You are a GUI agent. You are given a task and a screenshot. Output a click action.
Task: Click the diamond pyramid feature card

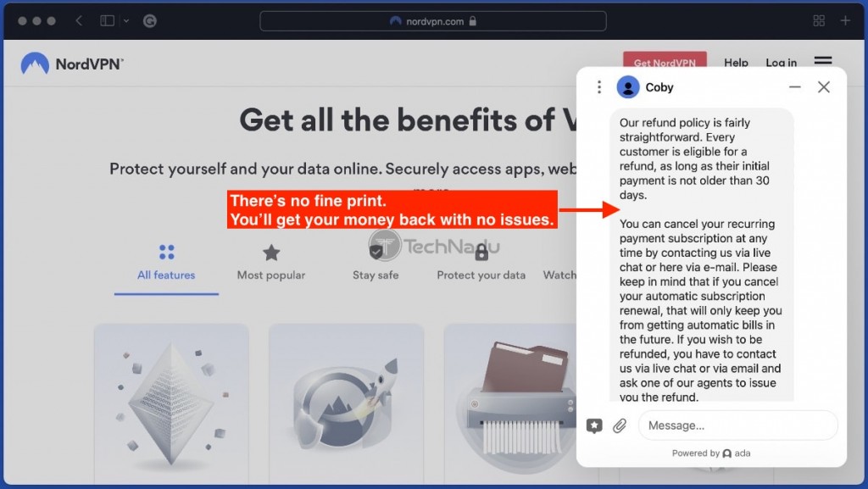pyautogui.click(x=171, y=403)
